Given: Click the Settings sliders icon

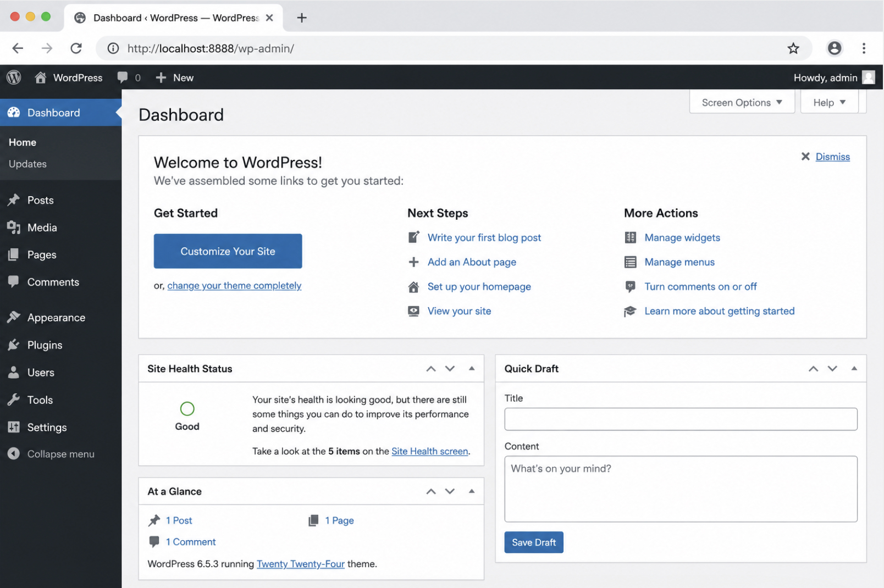Looking at the screenshot, I should (x=14, y=427).
